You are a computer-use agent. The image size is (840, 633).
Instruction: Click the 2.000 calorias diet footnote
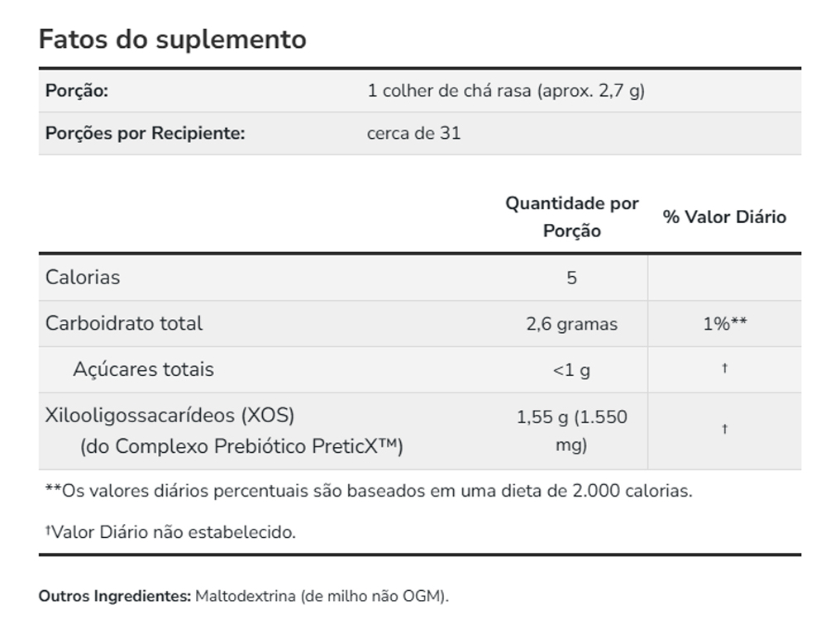coord(369,491)
